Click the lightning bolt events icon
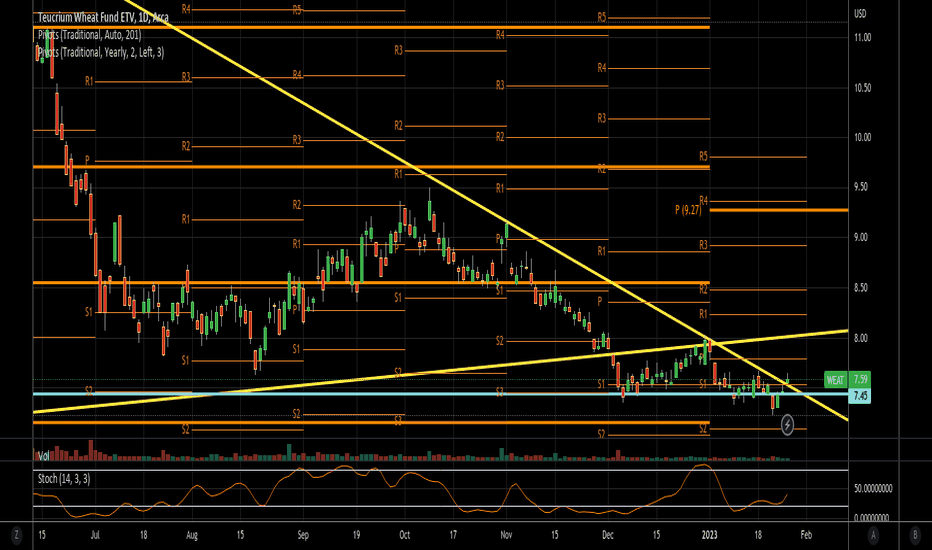Image resolution: width=932 pixels, height=550 pixels. [787, 425]
